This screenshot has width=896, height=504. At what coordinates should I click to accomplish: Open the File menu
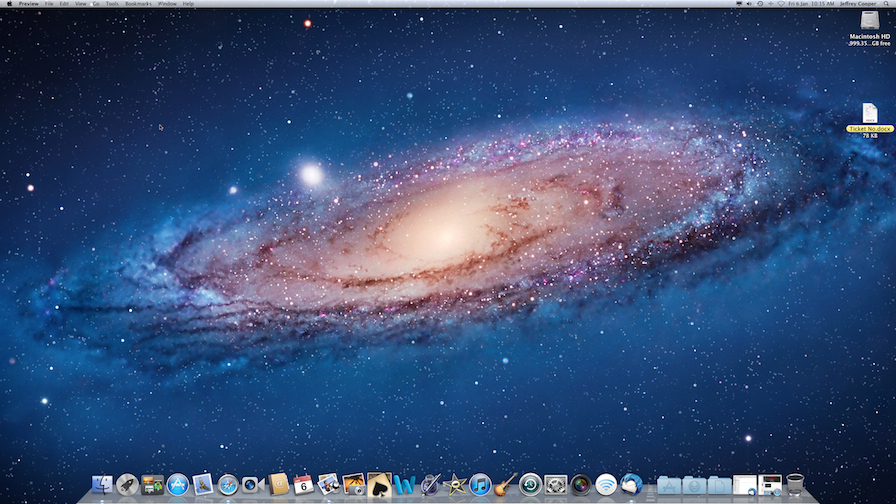coord(49,4)
